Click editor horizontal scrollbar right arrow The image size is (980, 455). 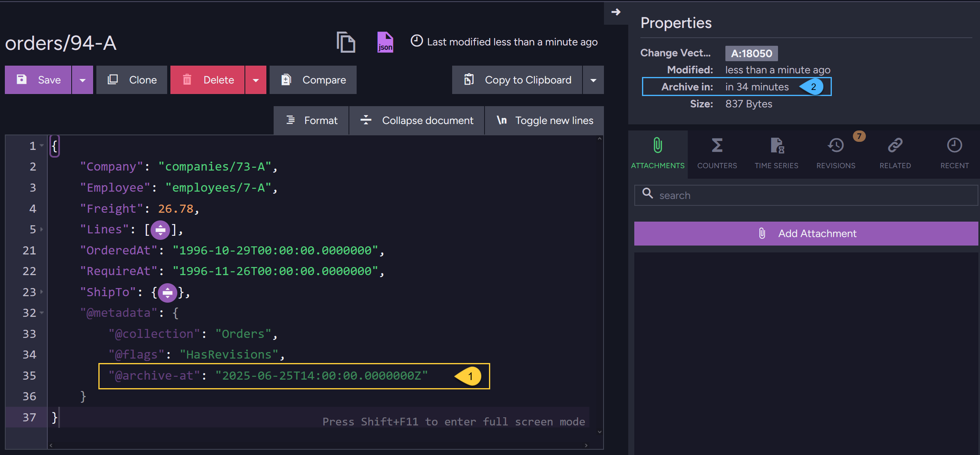coord(586,445)
